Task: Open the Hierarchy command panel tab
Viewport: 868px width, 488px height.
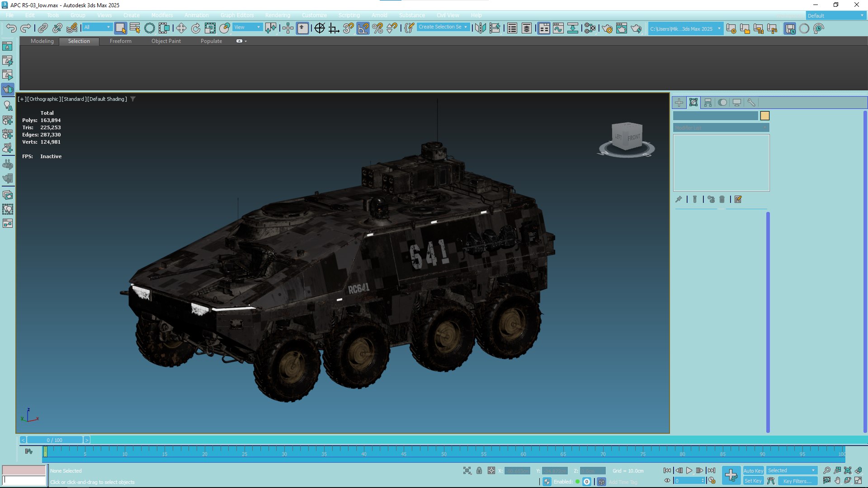Action: tap(708, 103)
